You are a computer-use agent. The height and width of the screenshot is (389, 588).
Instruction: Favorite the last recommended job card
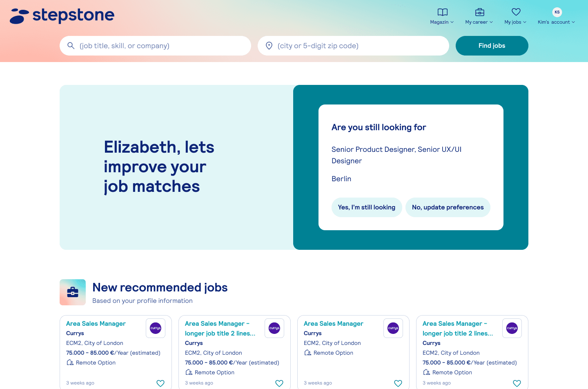517,383
